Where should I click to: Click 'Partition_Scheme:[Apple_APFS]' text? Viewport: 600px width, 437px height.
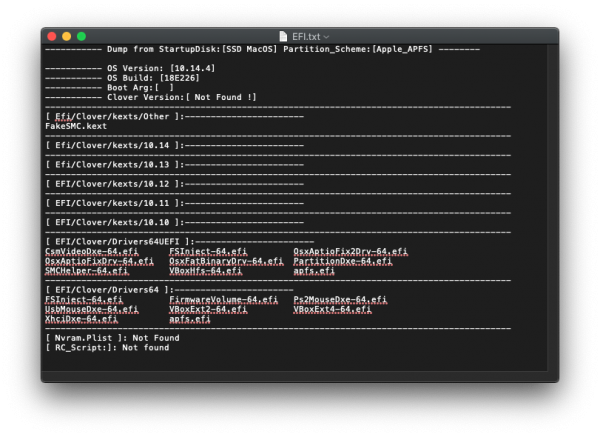[358, 49]
